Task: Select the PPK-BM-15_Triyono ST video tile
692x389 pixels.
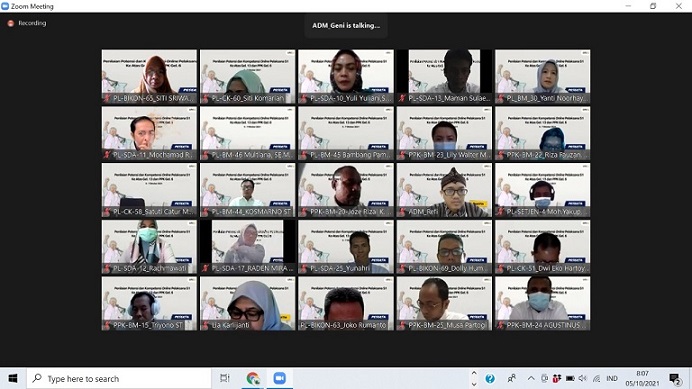Action: (x=149, y=303)
